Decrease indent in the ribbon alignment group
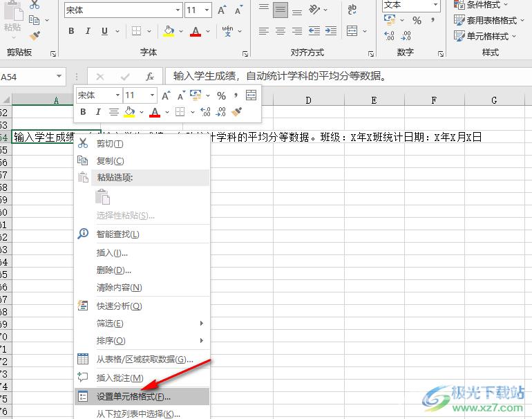 point(314,31)
